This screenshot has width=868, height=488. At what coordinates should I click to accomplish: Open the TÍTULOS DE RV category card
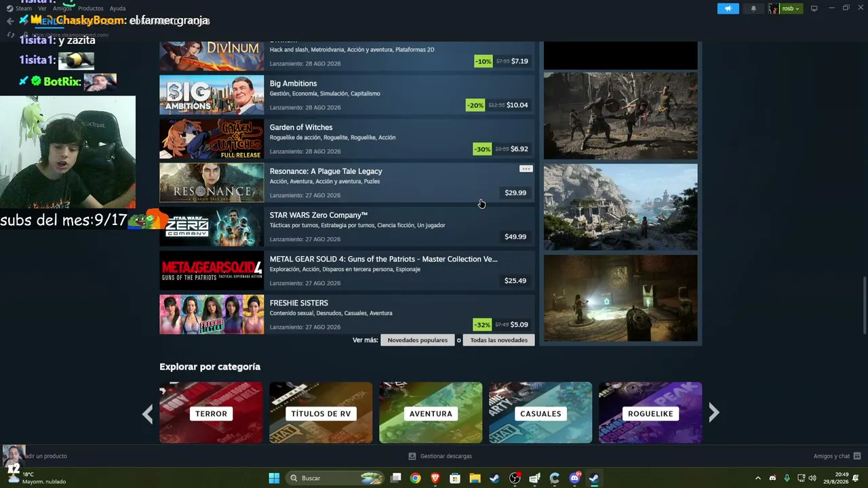(x=321, y=413)
